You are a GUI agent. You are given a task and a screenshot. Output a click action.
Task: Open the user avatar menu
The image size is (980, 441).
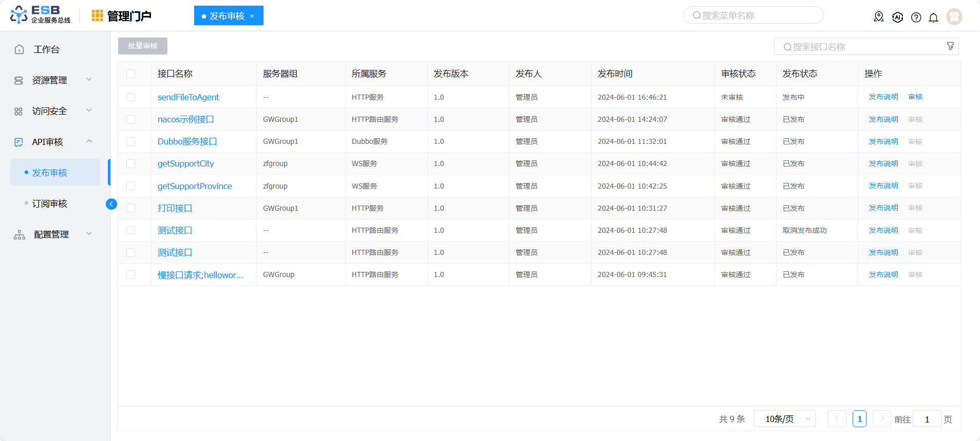click(x=954, y=17)
